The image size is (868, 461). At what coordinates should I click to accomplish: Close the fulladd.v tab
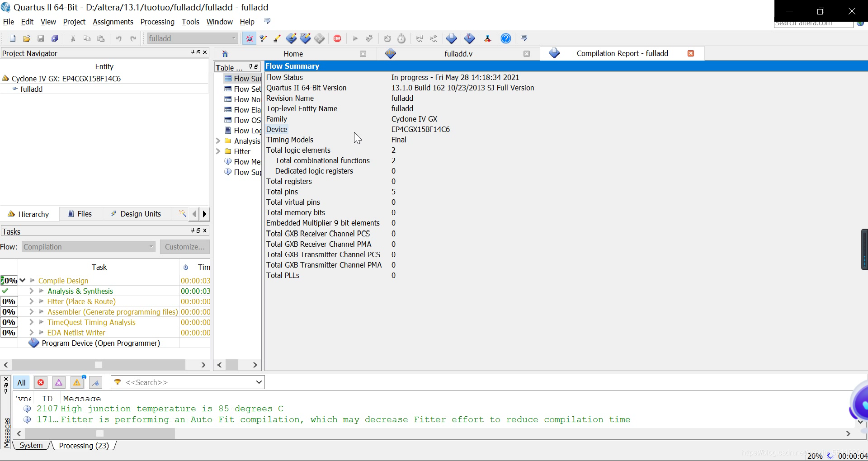(x=527, y=54)
